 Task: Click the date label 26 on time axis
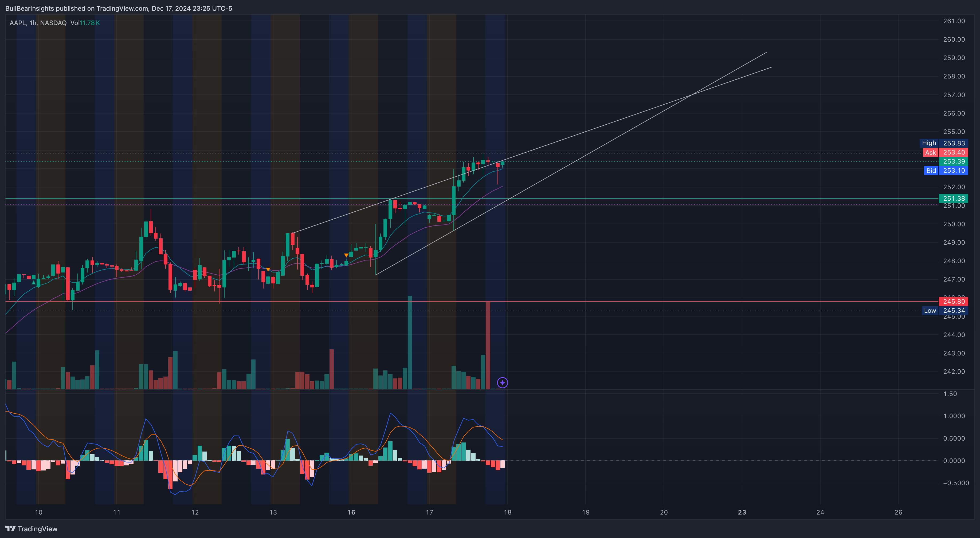click(898, 512)
